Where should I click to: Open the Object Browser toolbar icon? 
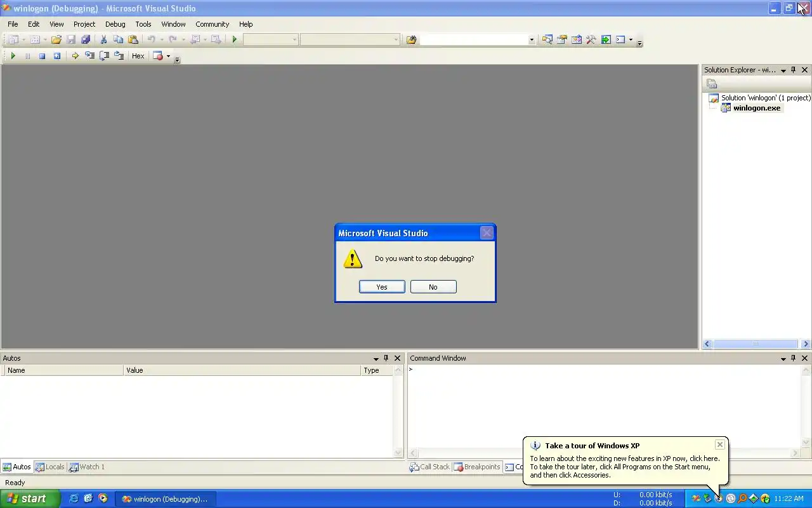(x=576, y=39)
